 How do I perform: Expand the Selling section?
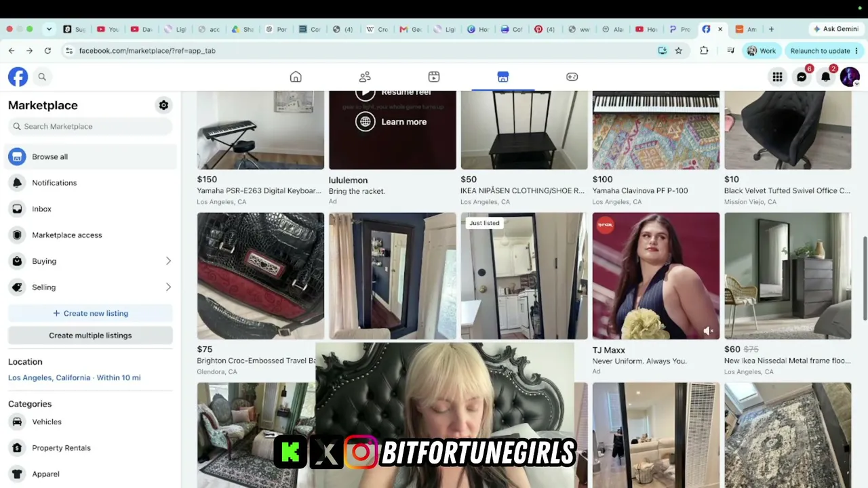click(x=90, y=287)
